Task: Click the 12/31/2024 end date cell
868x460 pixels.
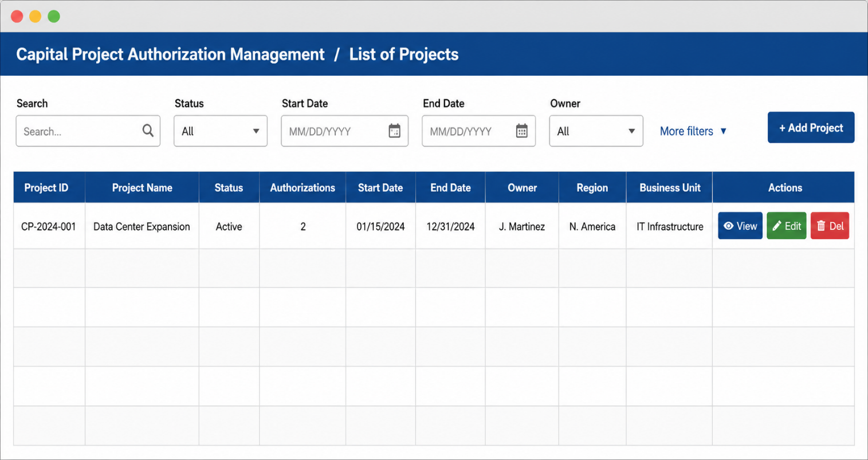Action: (450, 226)
